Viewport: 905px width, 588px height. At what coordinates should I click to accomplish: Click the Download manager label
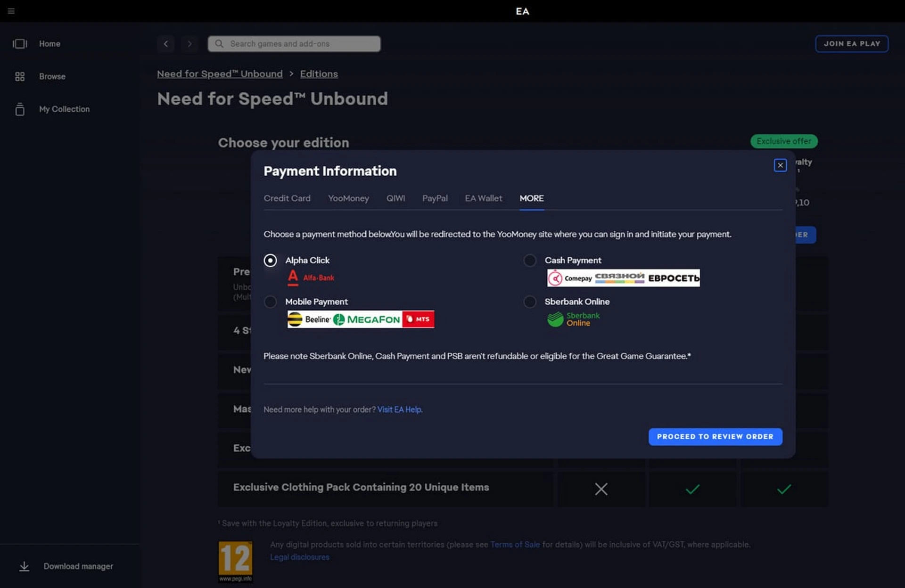coord(78,566)
